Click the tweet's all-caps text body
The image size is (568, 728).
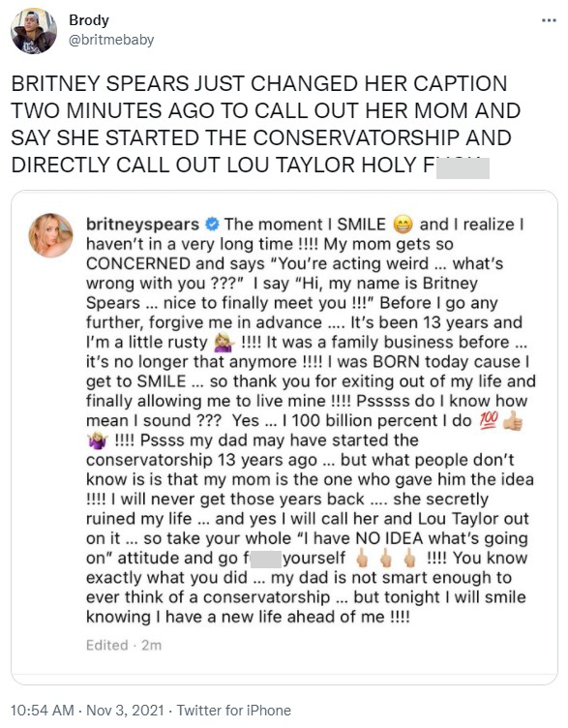click(x=266, y=124)
